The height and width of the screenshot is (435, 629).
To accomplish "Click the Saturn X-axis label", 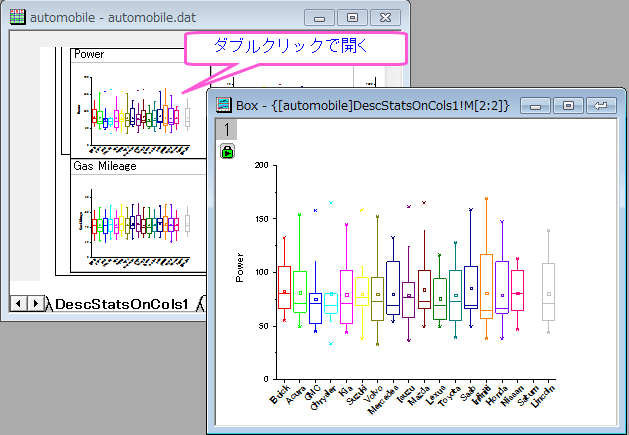I will click(528, 395).
